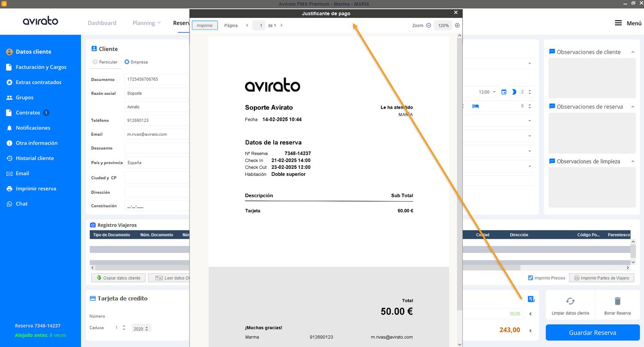This screenshot has height=347, width=644.
Task: Open the hamburger Menú icon
Action: [x=619, y=23]
